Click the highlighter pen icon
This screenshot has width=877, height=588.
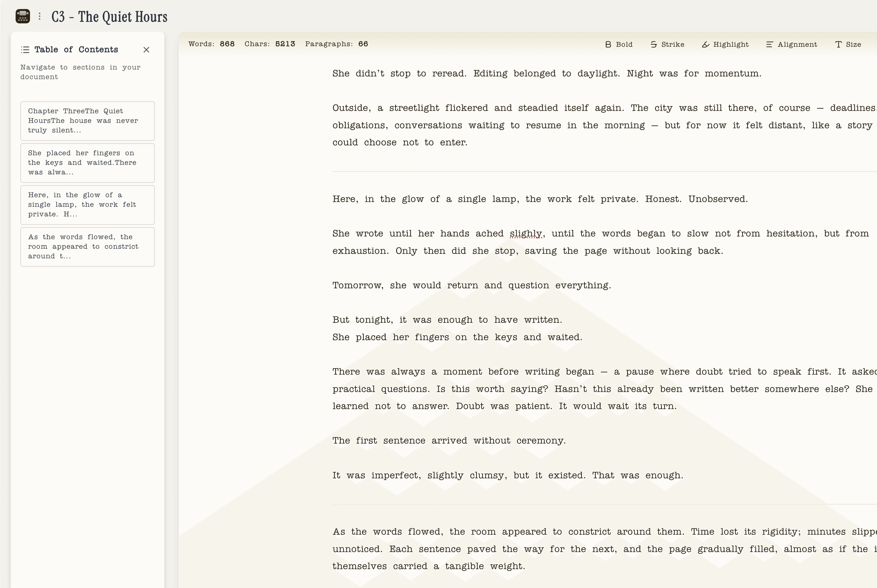[705, 44]
